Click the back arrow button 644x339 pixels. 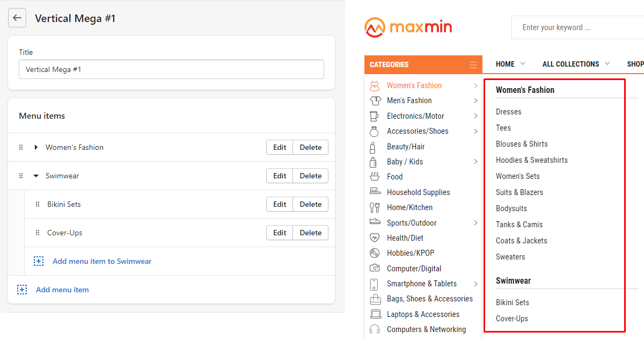pyautogui.click(x=17, y=18)
